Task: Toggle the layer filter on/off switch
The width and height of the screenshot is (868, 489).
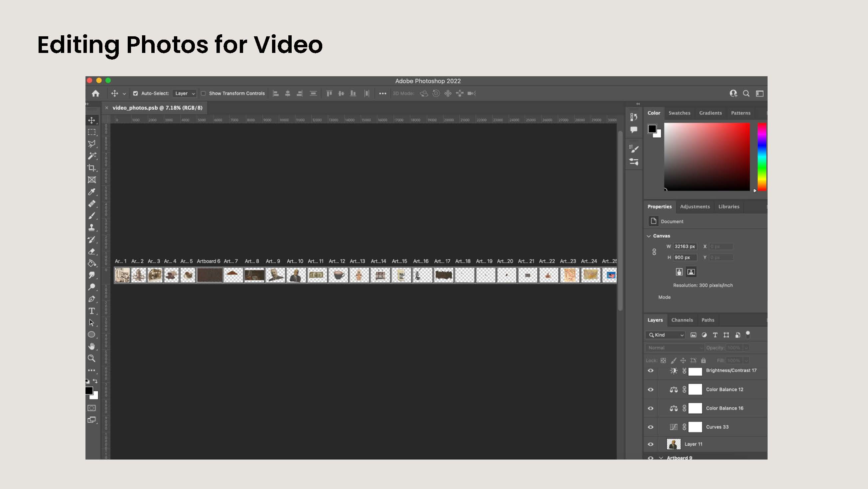Action: tap(748, 335)
